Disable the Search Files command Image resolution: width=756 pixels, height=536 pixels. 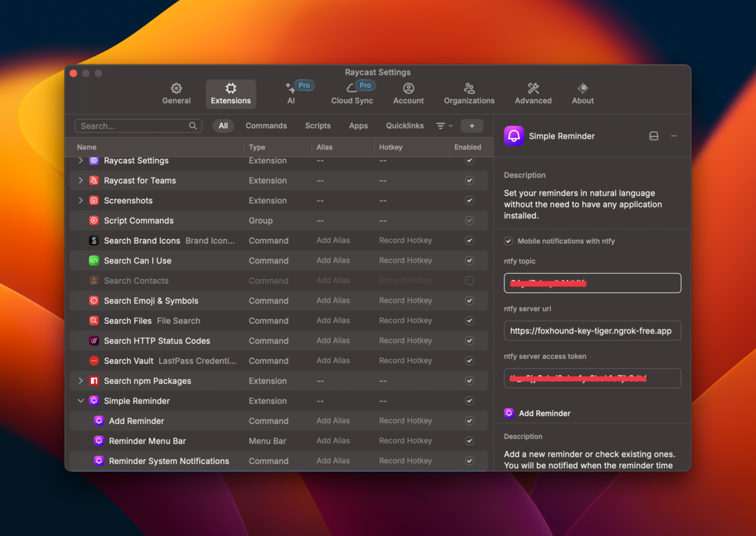tap(469, 321)
